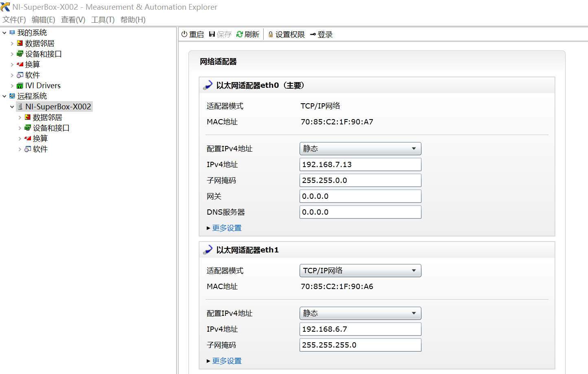Click the 刷新 refresh icon
The height and width of the screenshot is (374, 588).
[x=240, y=34]
